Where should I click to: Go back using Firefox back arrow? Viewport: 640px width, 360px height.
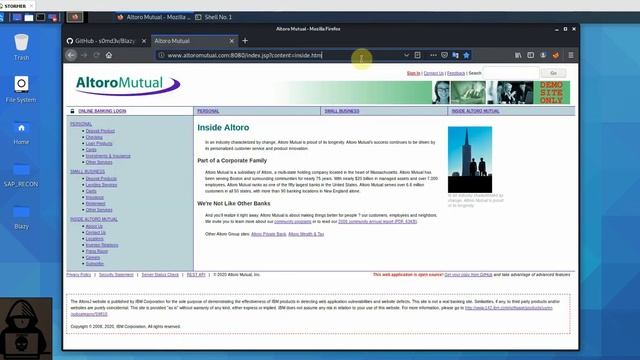coord(71,55)
